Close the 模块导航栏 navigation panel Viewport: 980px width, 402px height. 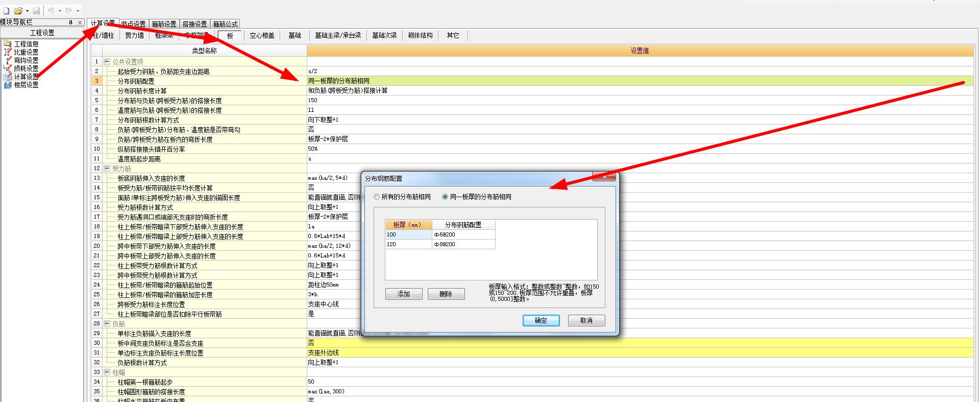tap(80, 22)
